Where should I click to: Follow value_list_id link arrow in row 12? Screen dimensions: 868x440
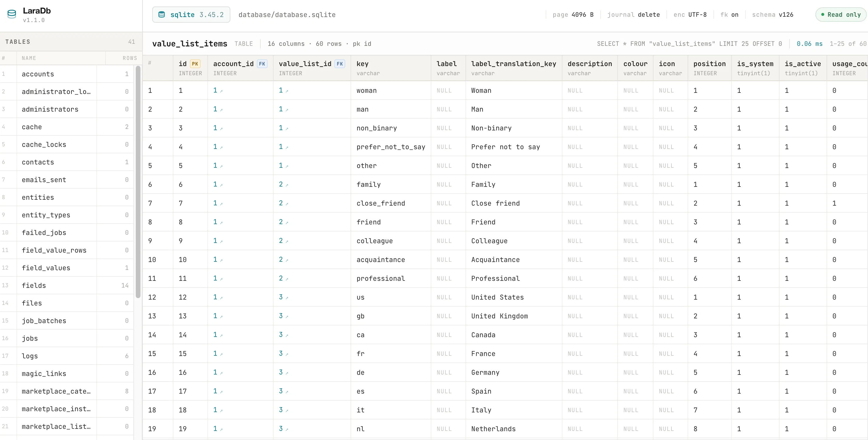pyautogui.click(x=287, y=298)
